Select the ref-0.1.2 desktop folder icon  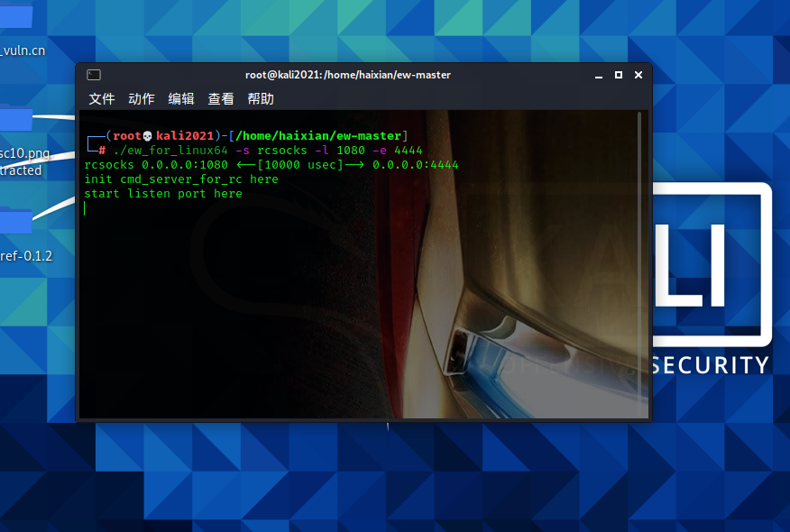click(x=16, y=221)
